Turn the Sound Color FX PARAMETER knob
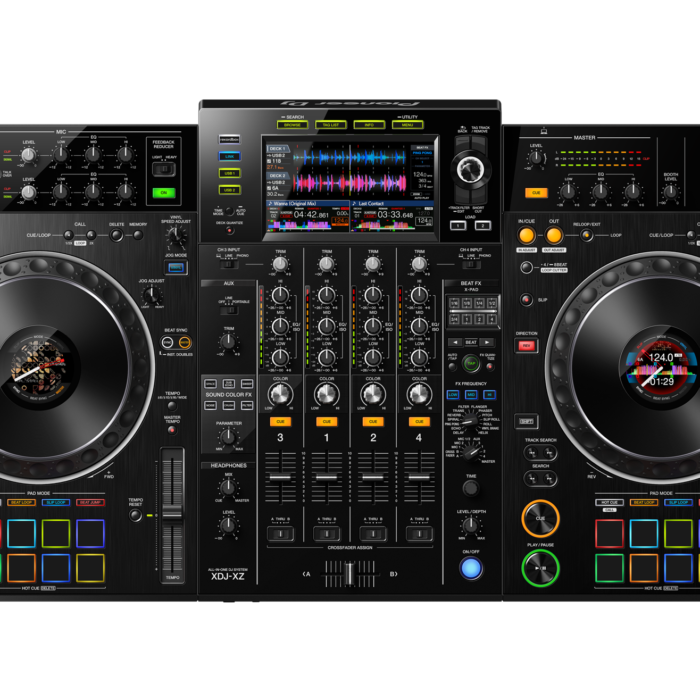This screenshot has height=700, width=700. tap(228, 437)
